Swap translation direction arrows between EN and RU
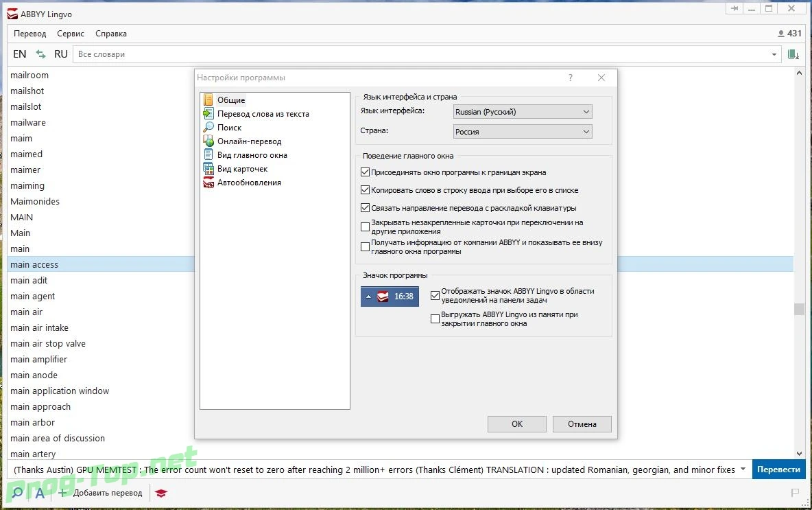The height and width of the screenshot is (510, 812). coord(41,54)
